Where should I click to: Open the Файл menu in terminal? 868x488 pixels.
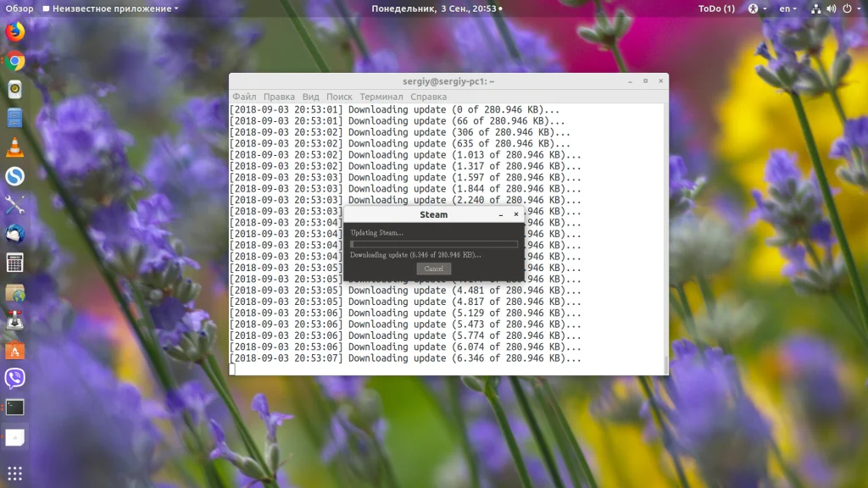[x=244, y=97]
